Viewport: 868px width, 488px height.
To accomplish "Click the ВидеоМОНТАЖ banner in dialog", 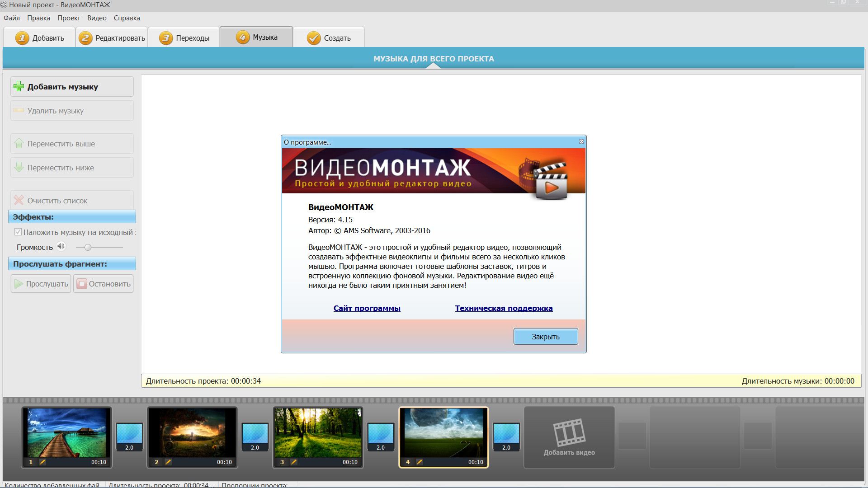I will [x=434, y=171].
